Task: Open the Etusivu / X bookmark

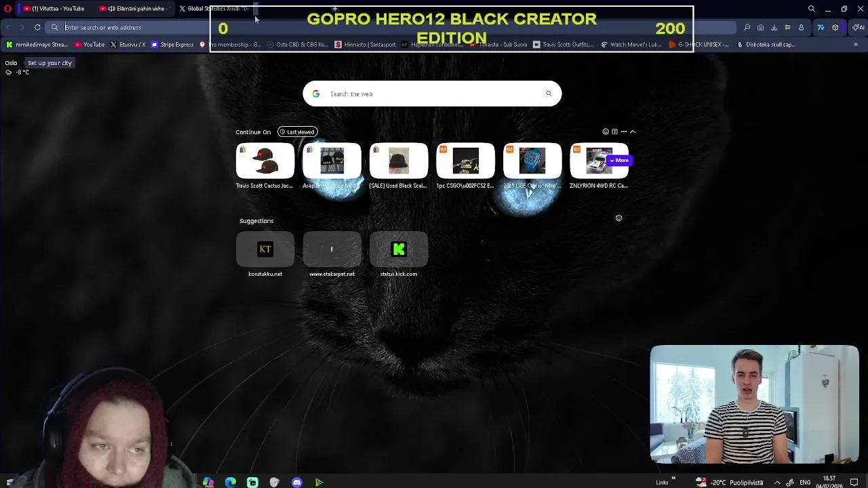Action: coord(127,45)
